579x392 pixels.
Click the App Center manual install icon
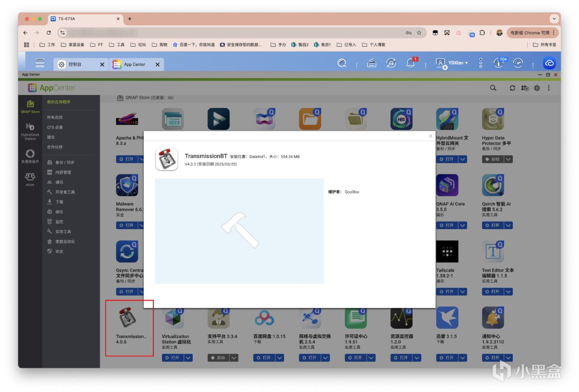tap(525, 88)
